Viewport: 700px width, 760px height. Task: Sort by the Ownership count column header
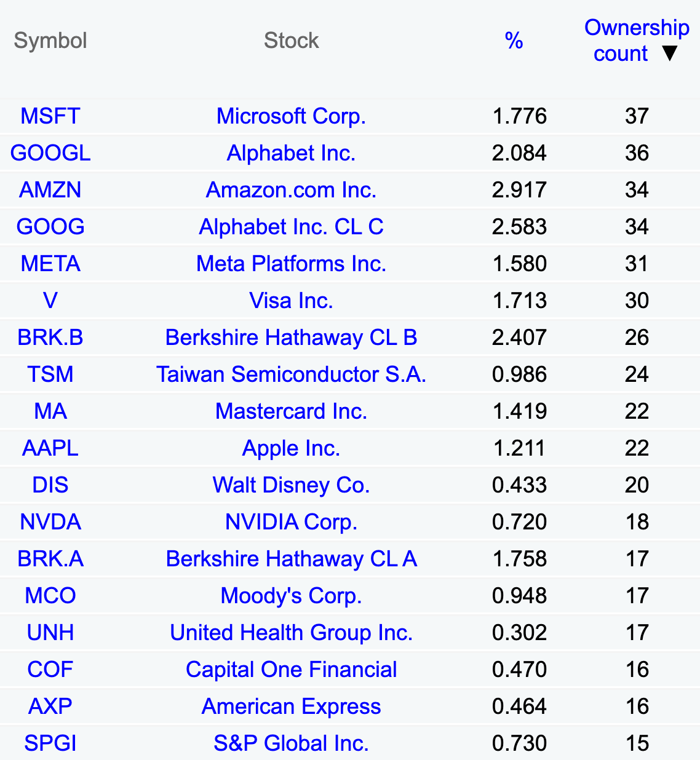[x=637, y=41]
